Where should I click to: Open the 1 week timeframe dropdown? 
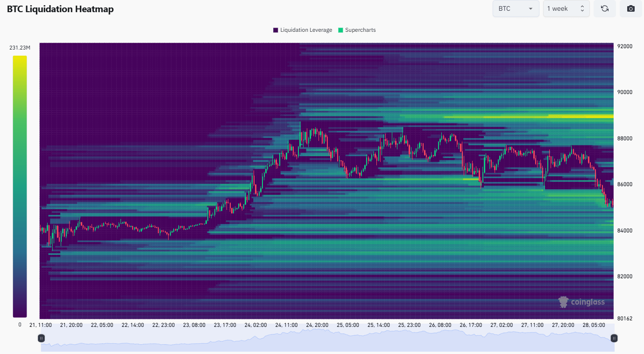pos(566,8)
